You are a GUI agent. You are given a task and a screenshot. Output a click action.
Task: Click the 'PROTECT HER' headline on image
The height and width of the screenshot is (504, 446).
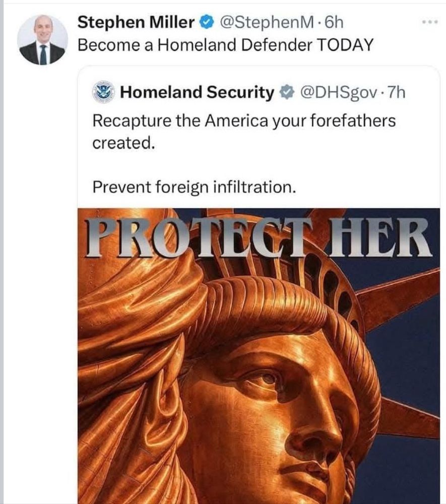click(x=259, y=238)
